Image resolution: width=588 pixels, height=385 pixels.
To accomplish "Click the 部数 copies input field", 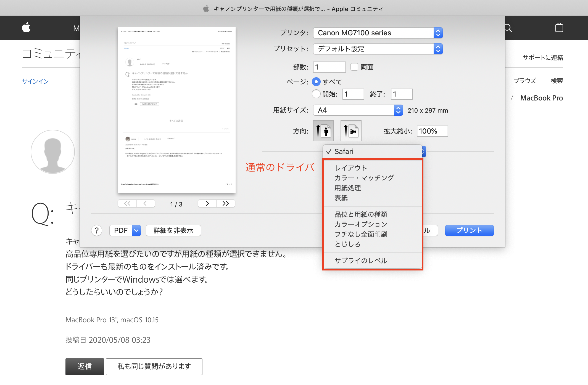I will click(x=329, y=67).
